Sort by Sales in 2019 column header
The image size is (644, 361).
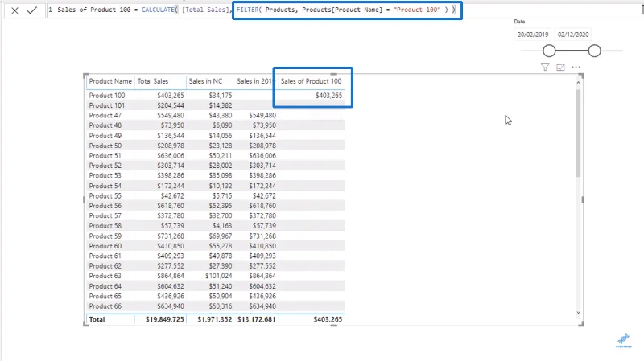pyautogui.click(x=255, y=81)
